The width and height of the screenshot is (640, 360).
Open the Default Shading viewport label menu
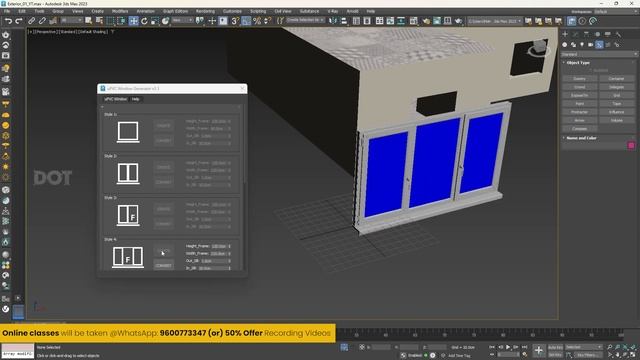pos(93,31)
